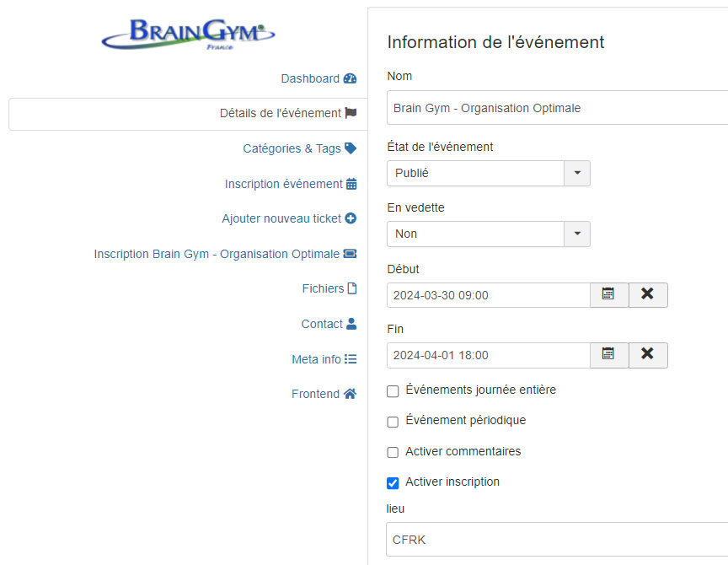Uncheck the Activer inscription checkbox
Viewport: 728px width, 565px height.
[393, 483]
